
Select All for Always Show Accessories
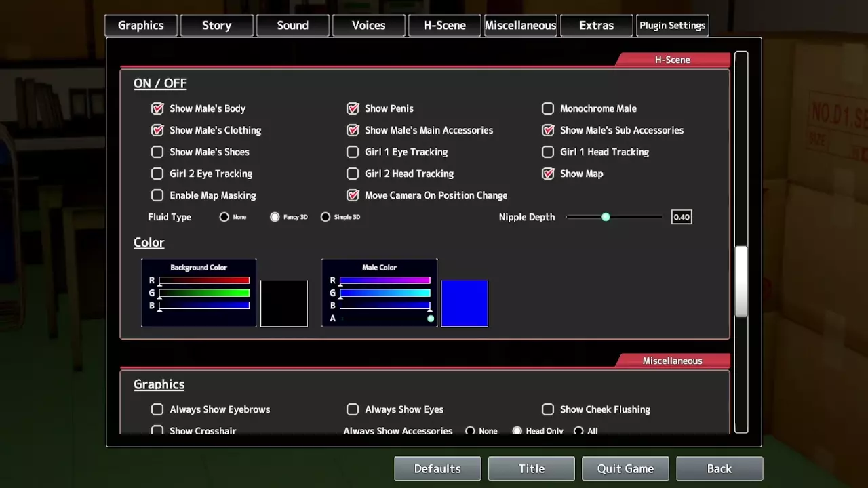click(x=578, y=431)
